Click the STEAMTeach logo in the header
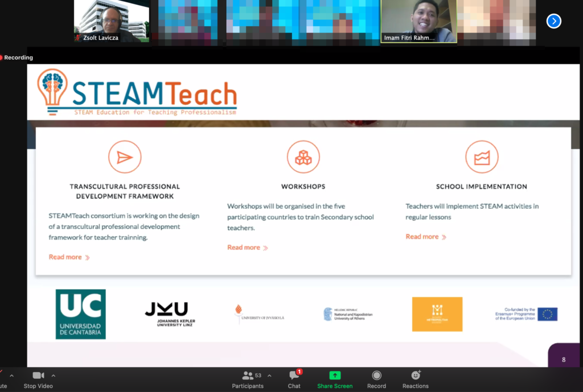The height and width of the screenshot is (392, 583). [x=137, y=92]
